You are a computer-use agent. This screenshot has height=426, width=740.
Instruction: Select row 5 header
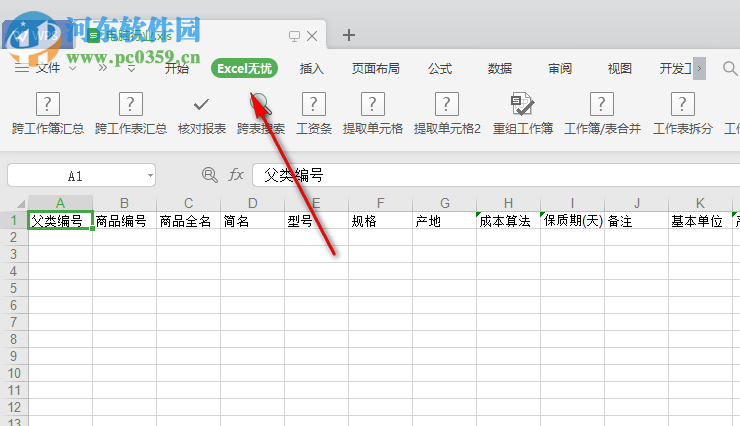click(x=14, y=288)
